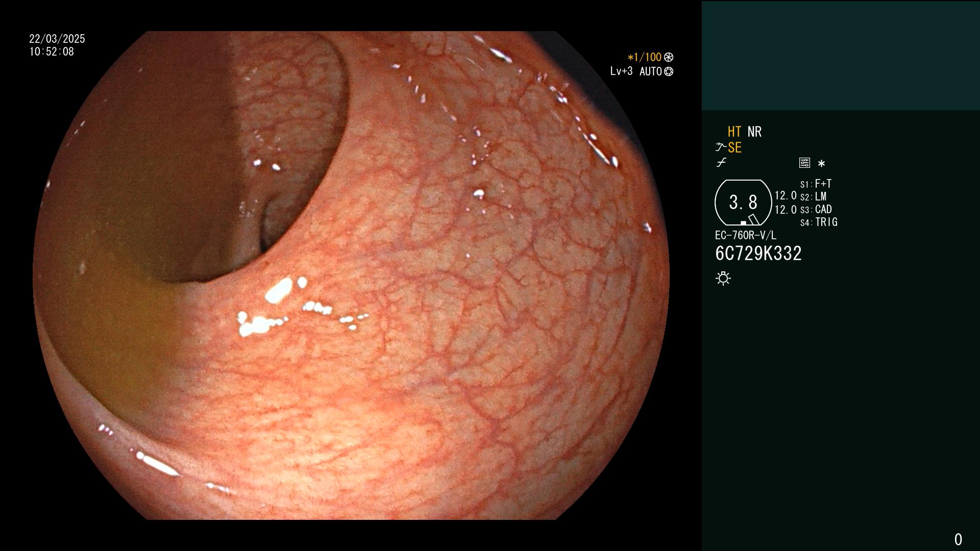Select the HT indicator
The width and height of the screenshot is (980, 551).
click(x=734, y=132)
